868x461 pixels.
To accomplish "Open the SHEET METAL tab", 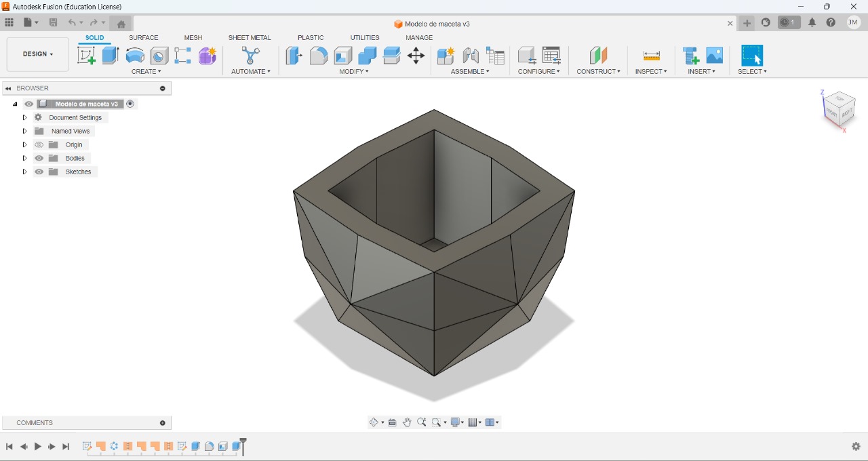I will [x=249, y=38].
